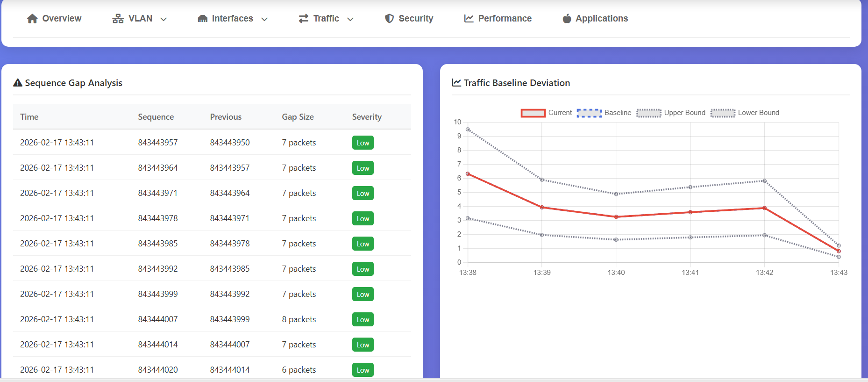Click Lower Bound legend color swatch
868x382 pixels.
pos(723,113)
